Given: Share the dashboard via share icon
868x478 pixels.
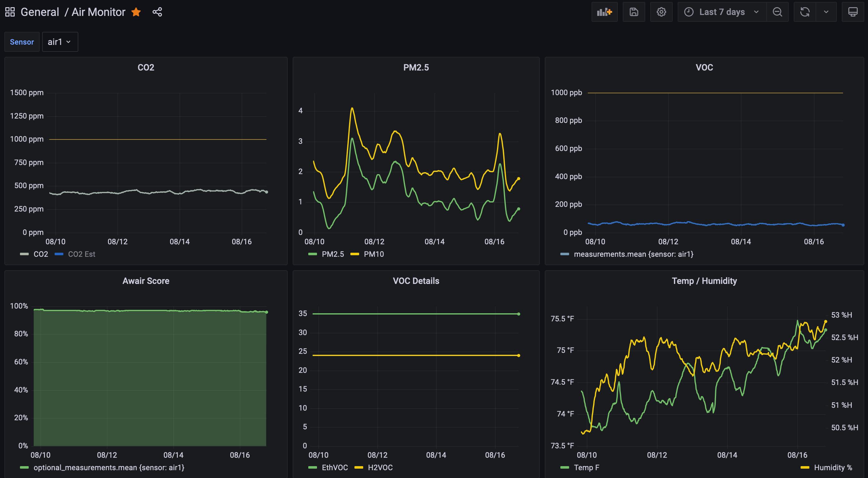Looking at the screenshot, I should coord(157,12).
